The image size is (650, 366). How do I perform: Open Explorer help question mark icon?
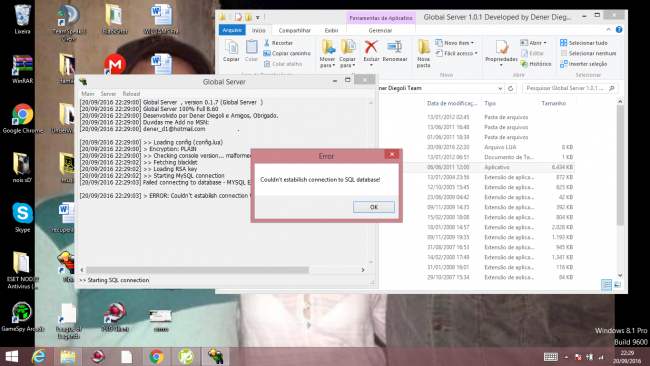tap(619, 29)
